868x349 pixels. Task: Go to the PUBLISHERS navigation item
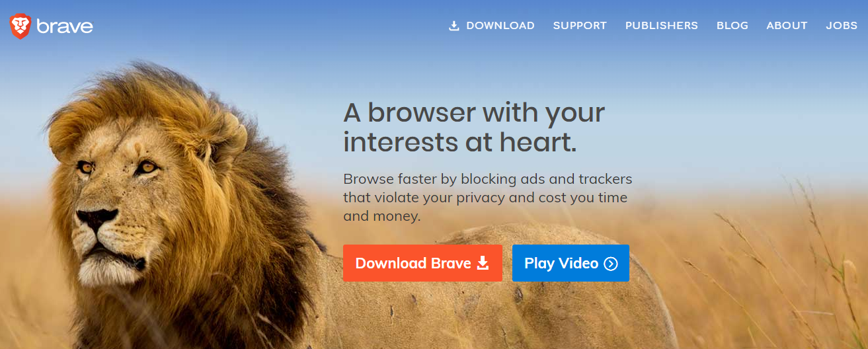click(662, 26)
